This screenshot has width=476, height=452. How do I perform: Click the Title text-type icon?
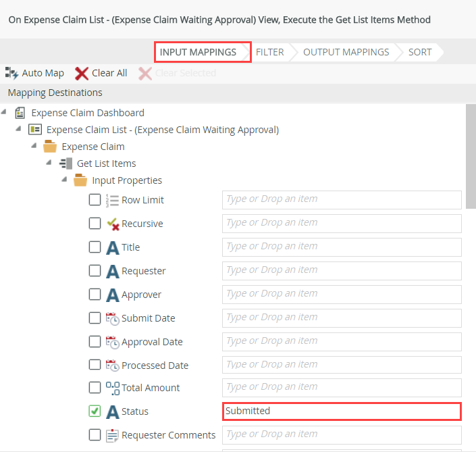tap(112, 247)
